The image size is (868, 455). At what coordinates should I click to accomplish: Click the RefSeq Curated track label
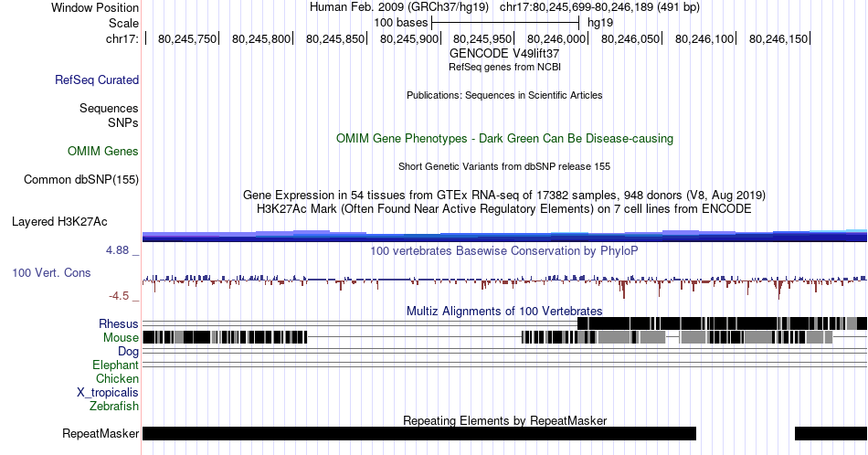click(97, 79)
